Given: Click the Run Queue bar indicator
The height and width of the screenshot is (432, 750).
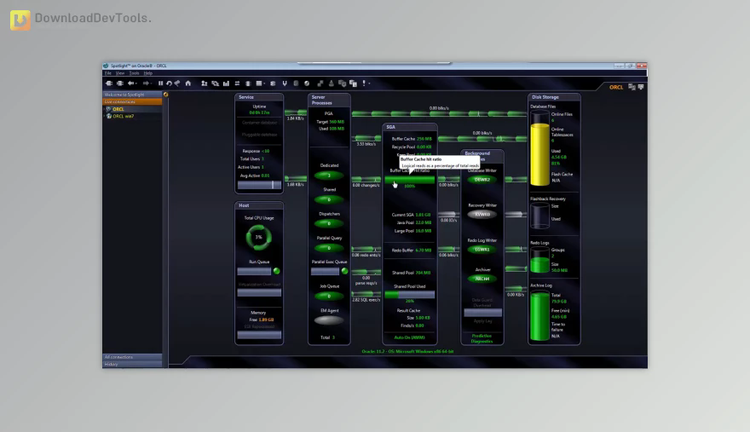Looking at the screenshot, I should coord(254,271).
